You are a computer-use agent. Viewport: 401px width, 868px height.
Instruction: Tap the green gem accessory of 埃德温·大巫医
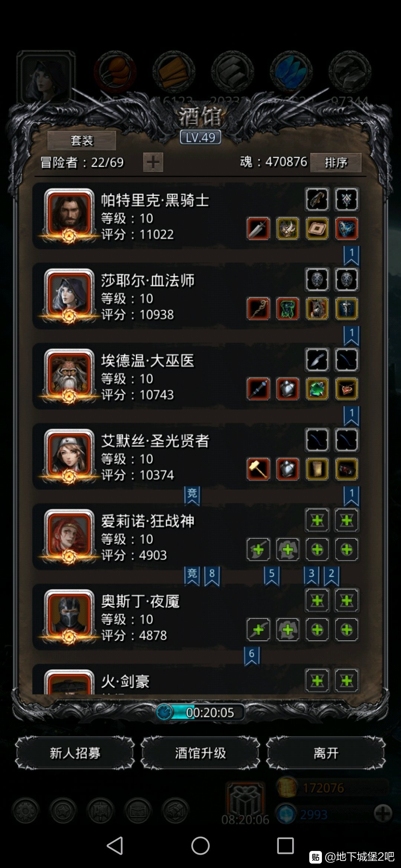(317, 389)
